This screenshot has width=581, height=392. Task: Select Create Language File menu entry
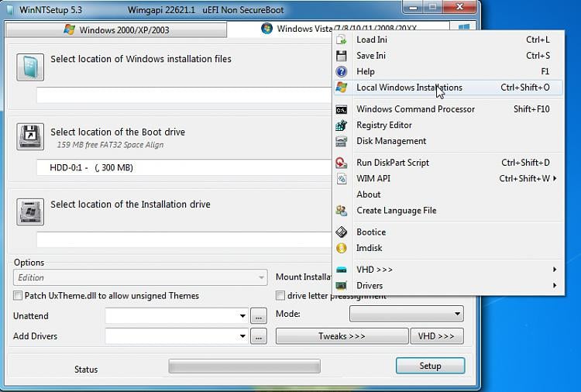tap(449, 211)
